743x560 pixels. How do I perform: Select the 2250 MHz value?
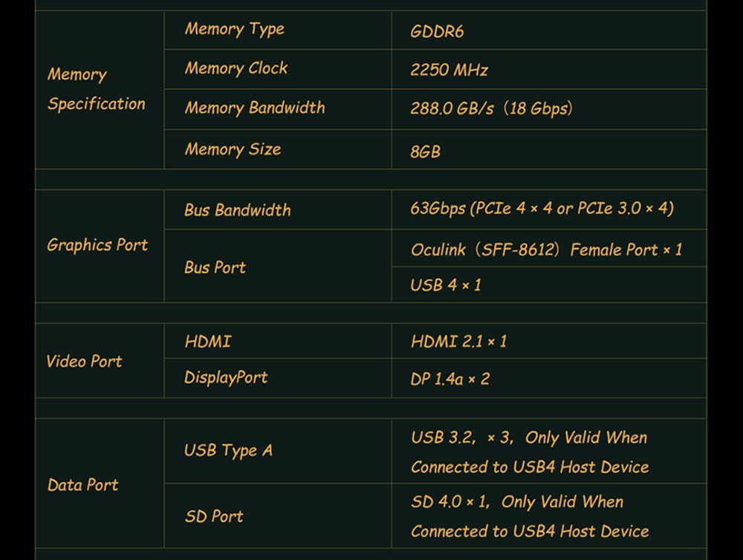pyautogui.click(x=449, y=71)
